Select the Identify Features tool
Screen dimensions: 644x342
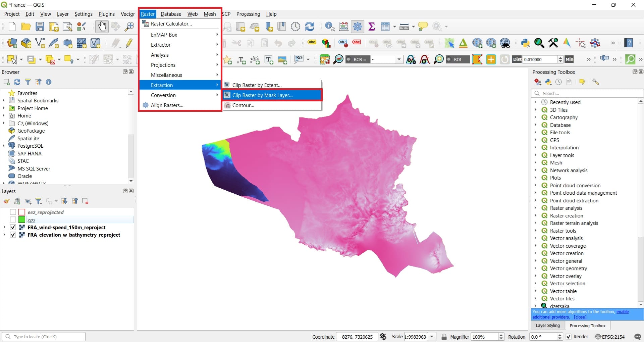pyautogui.click(x=330, y=27)
